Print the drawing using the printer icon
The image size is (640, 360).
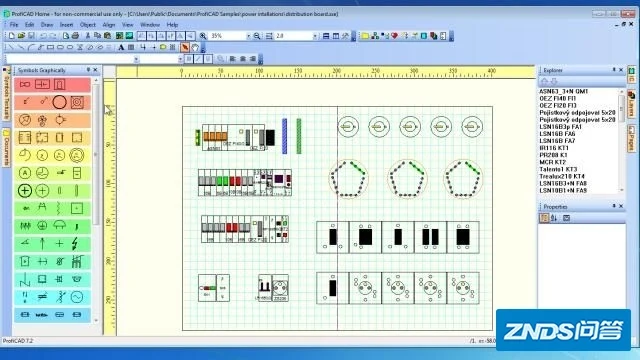75,36
